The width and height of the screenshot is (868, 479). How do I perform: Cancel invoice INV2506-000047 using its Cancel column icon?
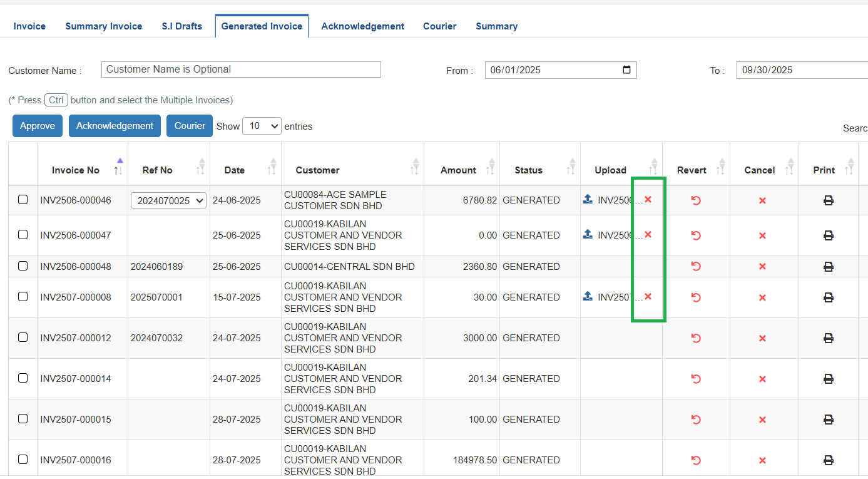[x=762, y=235]
